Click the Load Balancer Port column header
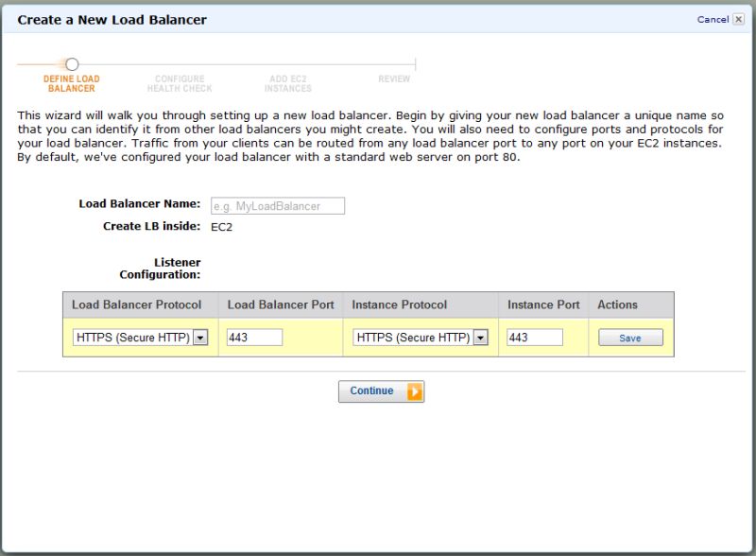The height and width of the screenshot is (556, 756). click(283, 304)
